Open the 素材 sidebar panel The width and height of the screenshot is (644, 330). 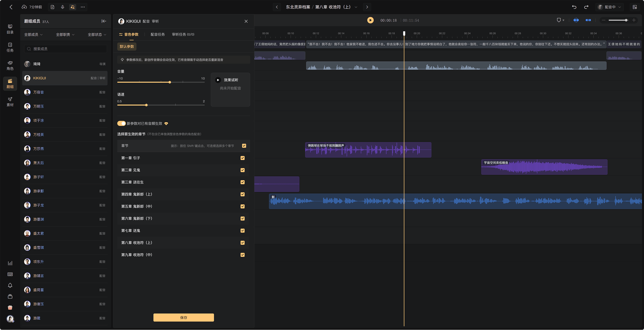(10, 102)
